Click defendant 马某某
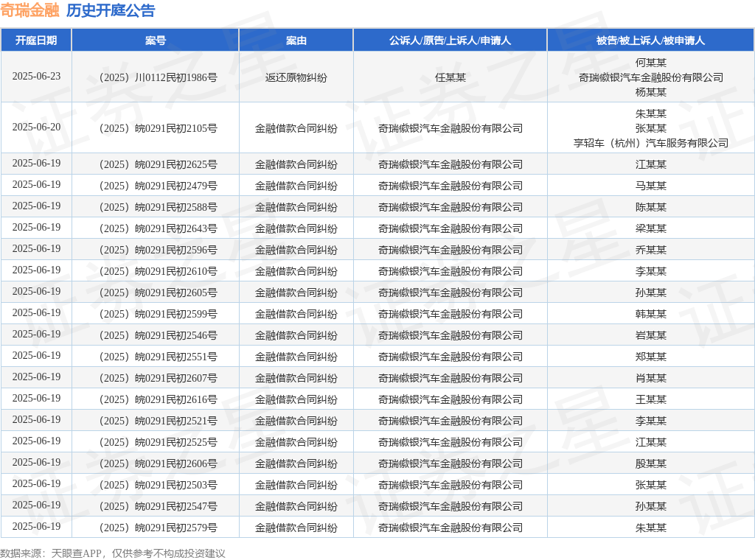 coord(650,186)
